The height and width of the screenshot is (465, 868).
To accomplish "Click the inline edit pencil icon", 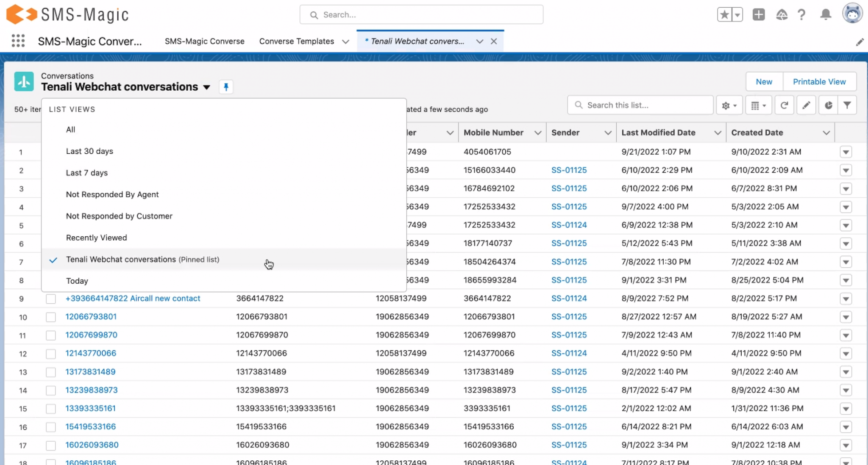I will point(807,105).
